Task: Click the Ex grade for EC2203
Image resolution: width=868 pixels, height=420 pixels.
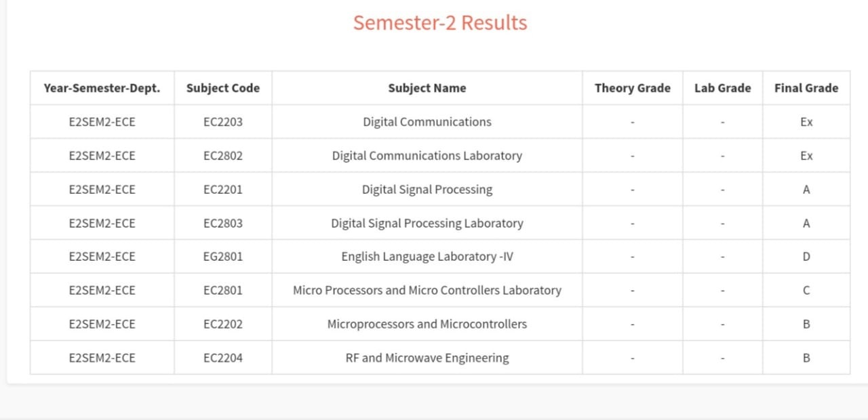Action: point(806,122)
